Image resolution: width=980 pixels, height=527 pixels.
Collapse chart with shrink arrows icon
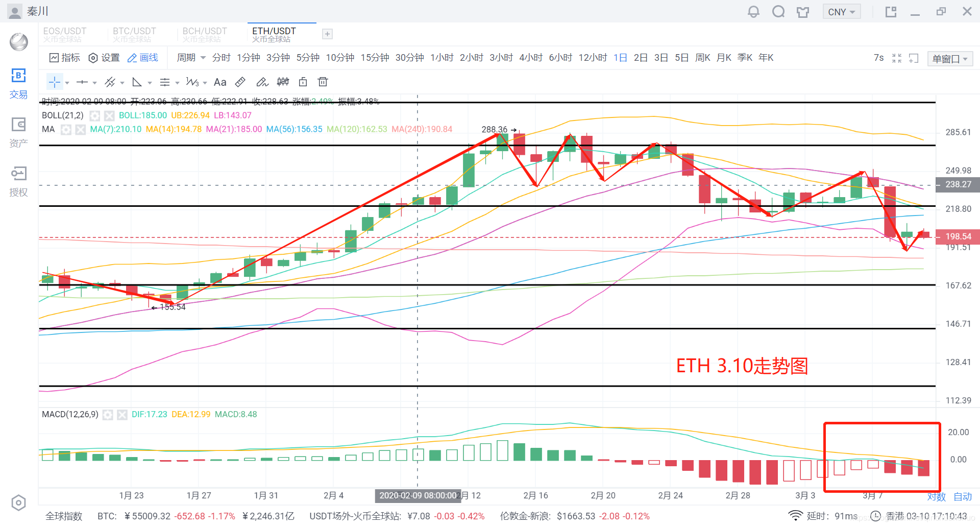[x=897, y=58]
